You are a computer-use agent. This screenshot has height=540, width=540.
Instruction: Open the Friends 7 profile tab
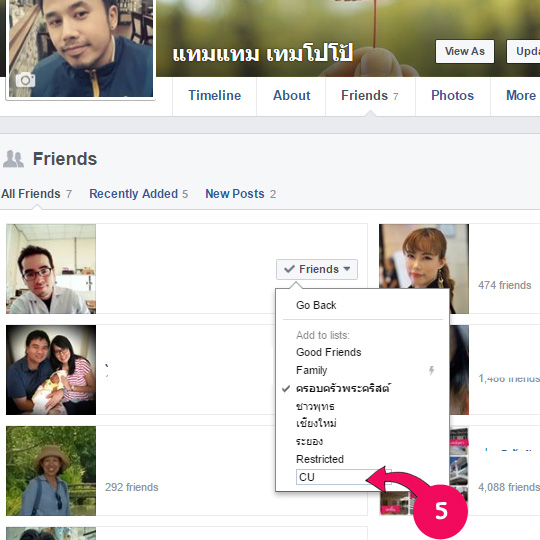click(370, 95)
